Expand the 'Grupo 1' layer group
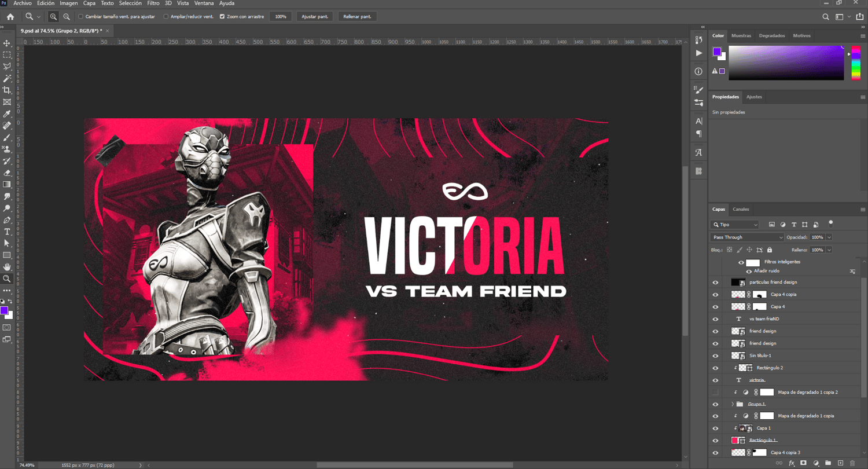The height and width of the screenshot is (469, 868). [732, 404]
